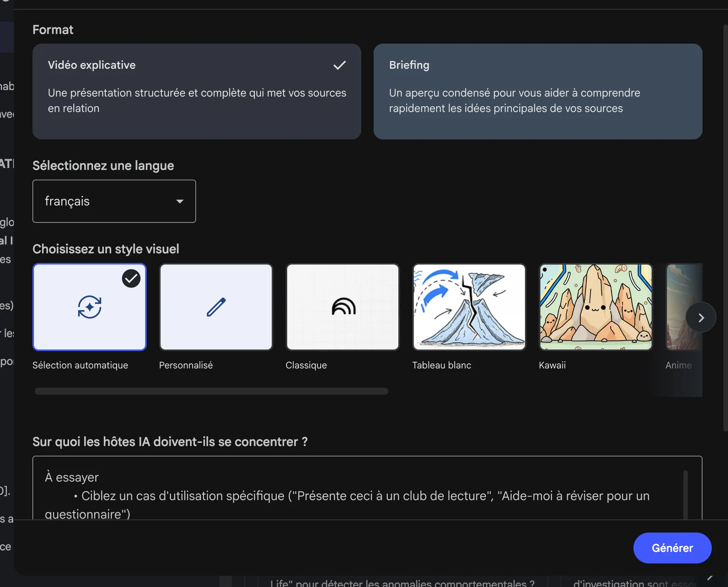
Task: Choose the Personnalisé pencil style icon
Action: [x=216, y=307]
